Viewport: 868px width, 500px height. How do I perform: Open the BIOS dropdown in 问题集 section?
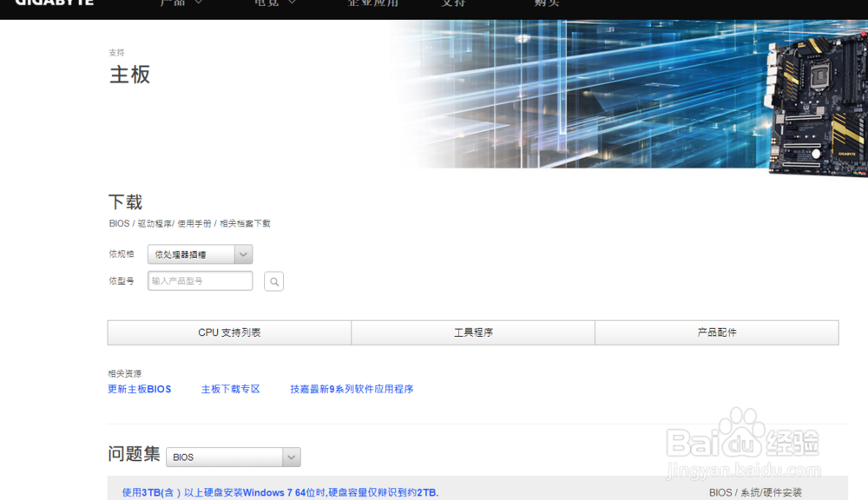click(233, 457)
